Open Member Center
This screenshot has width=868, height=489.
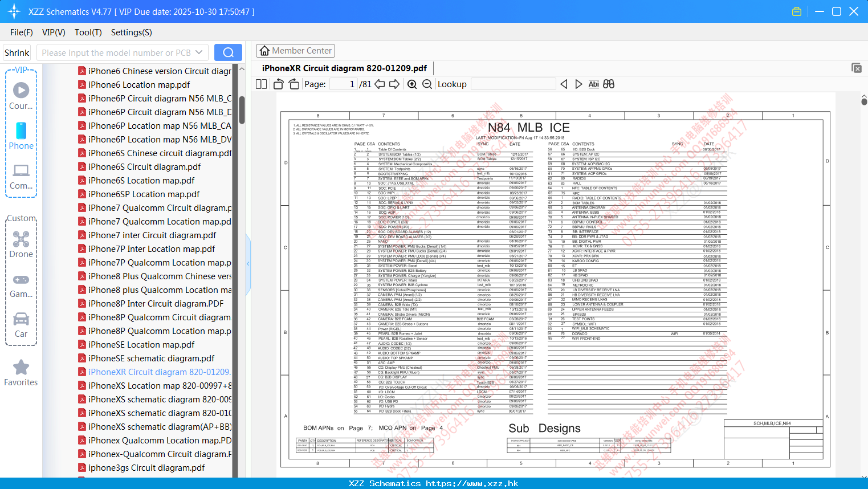(295, 51)
